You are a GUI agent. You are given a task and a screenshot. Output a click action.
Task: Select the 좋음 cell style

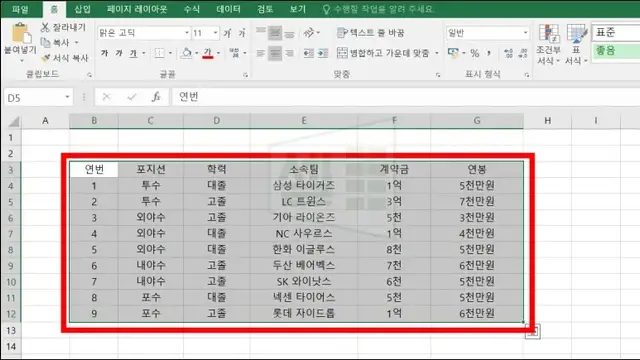(x=616, y=51)
